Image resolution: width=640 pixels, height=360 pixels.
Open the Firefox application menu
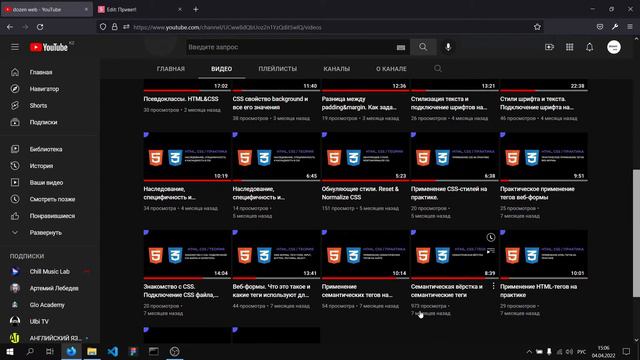tap(630, 27)
